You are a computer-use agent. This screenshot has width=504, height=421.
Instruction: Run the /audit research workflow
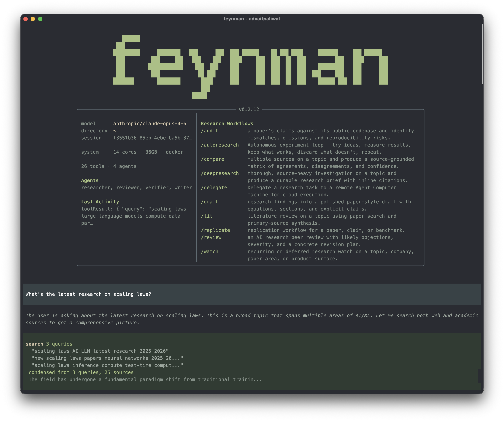coord(209,131)
